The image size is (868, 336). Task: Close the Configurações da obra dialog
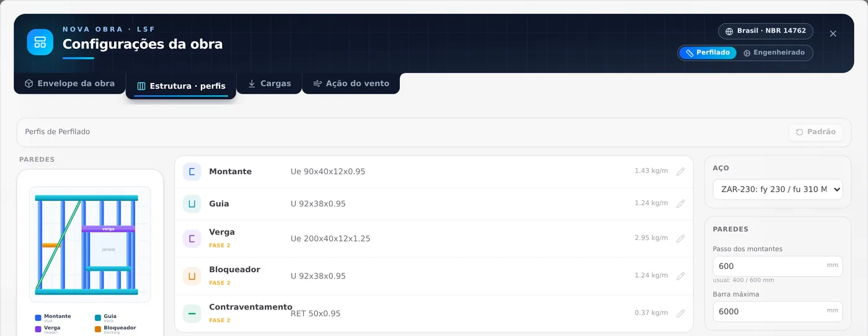point(833,33)
